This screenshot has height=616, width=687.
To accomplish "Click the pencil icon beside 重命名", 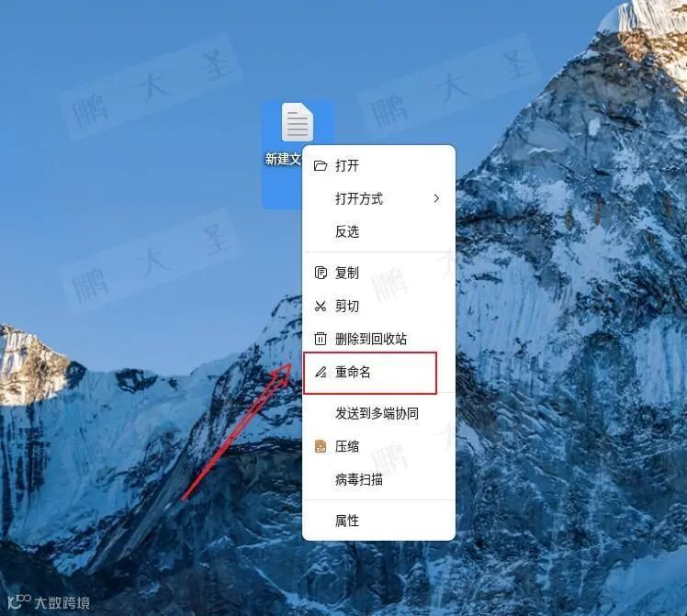I will tap(321, 372).
